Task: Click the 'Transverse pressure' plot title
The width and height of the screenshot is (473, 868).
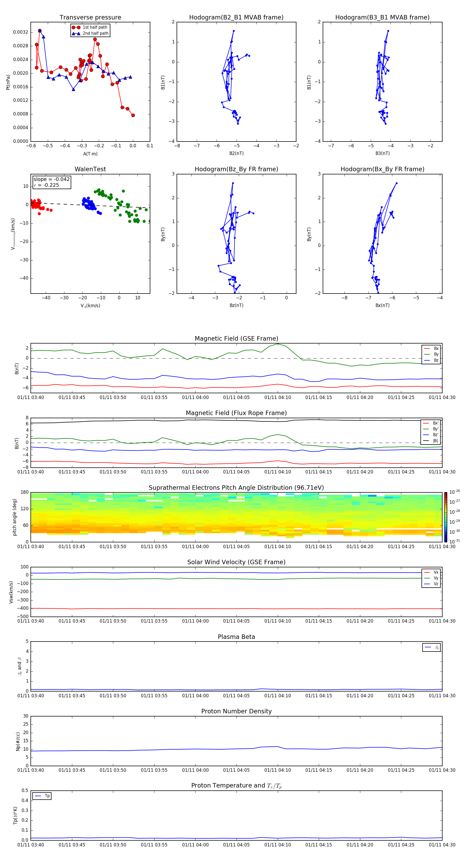Action: pos(90,18)
